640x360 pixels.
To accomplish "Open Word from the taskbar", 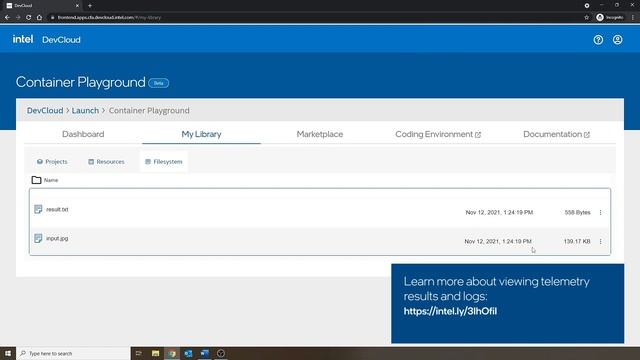I will [x=204, y=353].
